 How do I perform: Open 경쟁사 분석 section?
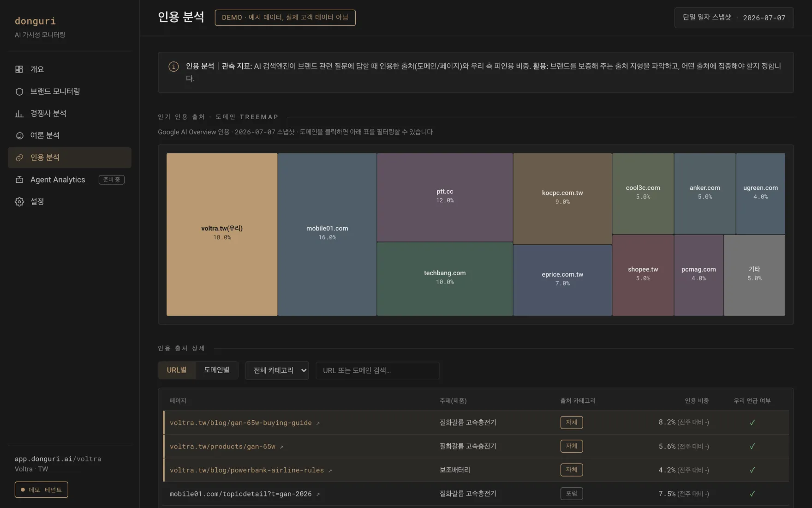pos(70,114)
